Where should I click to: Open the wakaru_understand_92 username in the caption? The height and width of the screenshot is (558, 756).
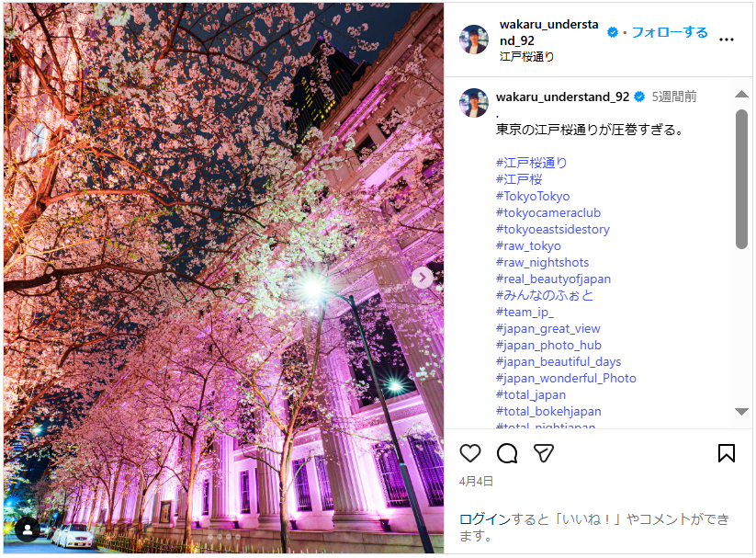coord(563,97)
